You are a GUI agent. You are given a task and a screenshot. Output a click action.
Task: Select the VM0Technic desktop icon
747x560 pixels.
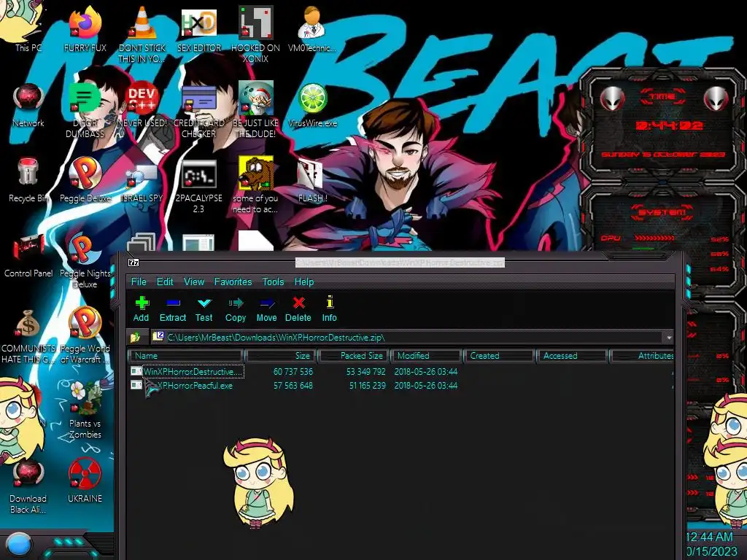(x=312, y=29)
